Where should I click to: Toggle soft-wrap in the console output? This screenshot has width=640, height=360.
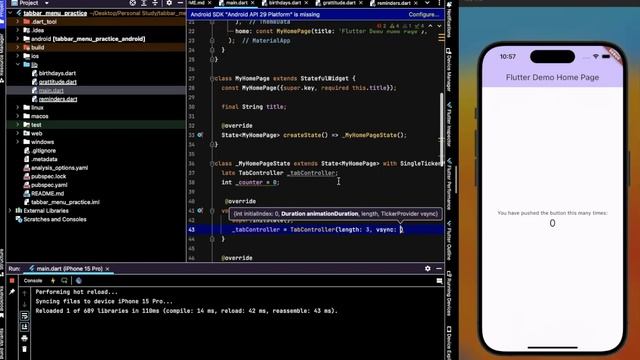[x=24, y=316]
